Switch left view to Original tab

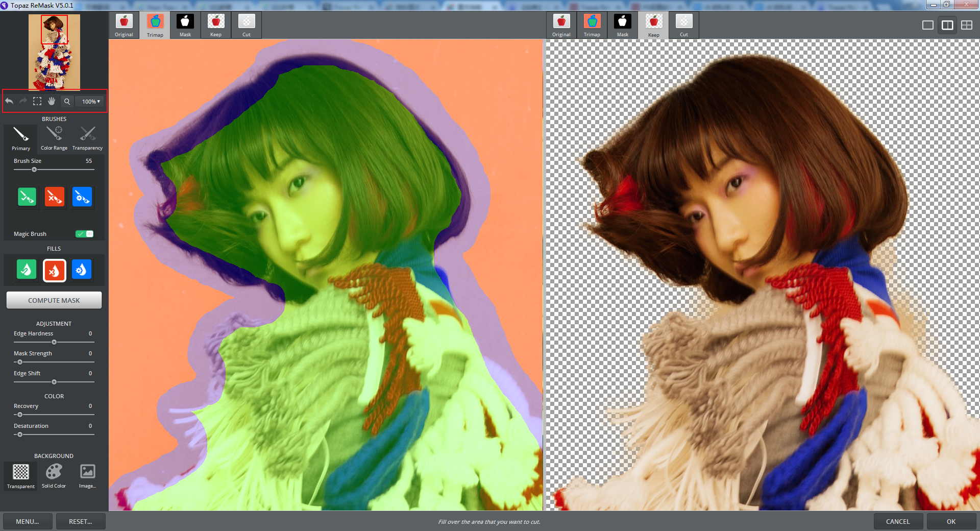click(124, 25)
